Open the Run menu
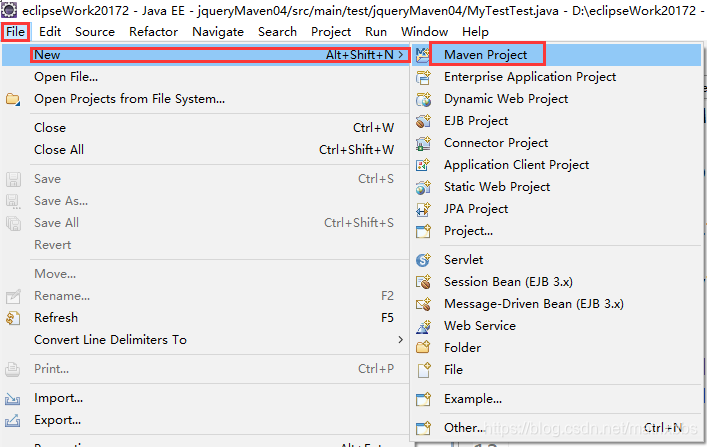707x447 pixels. [376, 32]
